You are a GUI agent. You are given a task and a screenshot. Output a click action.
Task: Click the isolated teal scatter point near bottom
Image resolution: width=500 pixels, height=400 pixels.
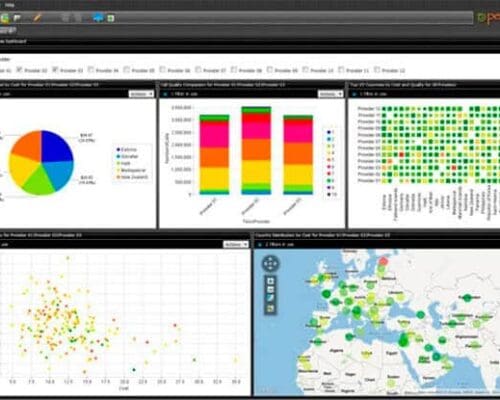[x=134, y=370]
